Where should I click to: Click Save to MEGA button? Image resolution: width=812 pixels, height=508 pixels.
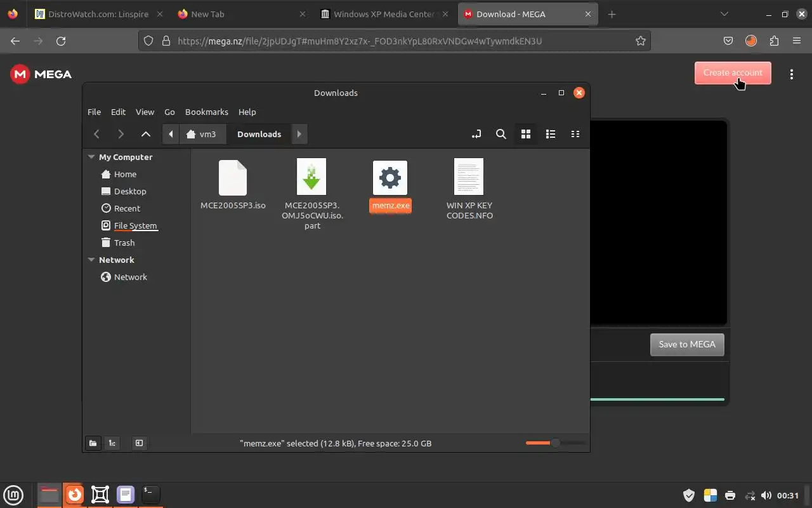pos(687,344)
